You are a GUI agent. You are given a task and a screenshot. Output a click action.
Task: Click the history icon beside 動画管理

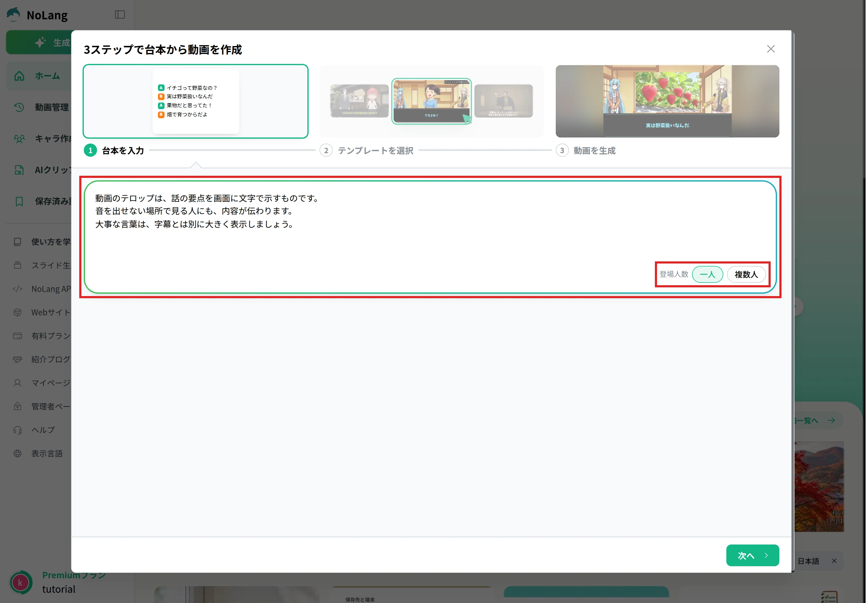click(x=19, y=107)
